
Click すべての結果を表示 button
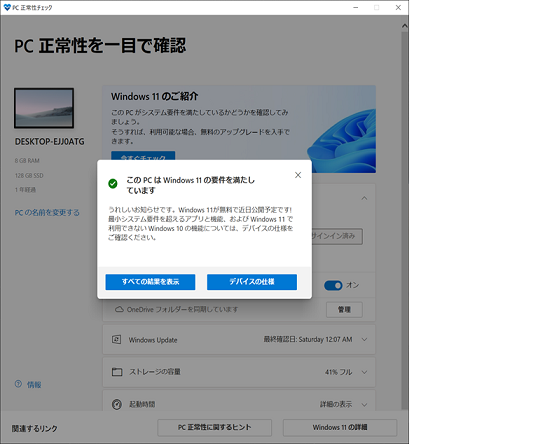click(150, 282)
